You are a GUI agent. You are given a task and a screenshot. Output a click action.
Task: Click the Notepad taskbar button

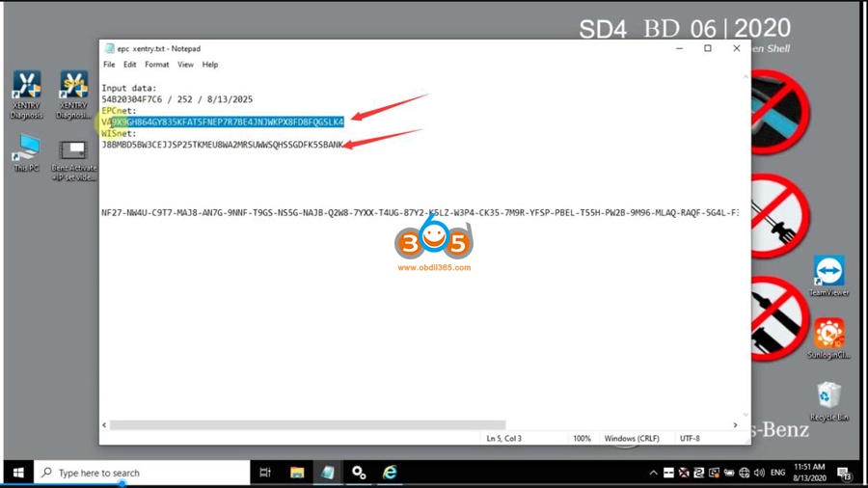click(x=328, y=474)
